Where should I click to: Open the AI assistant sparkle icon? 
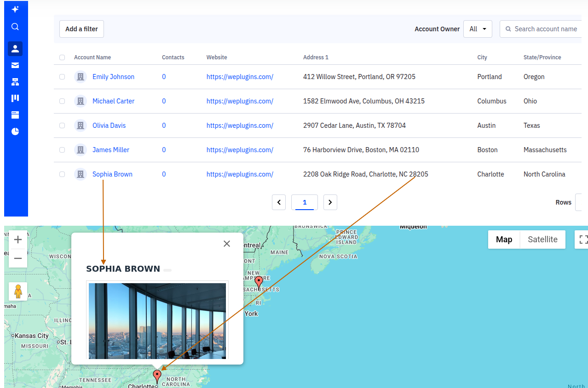pos(15,9)
